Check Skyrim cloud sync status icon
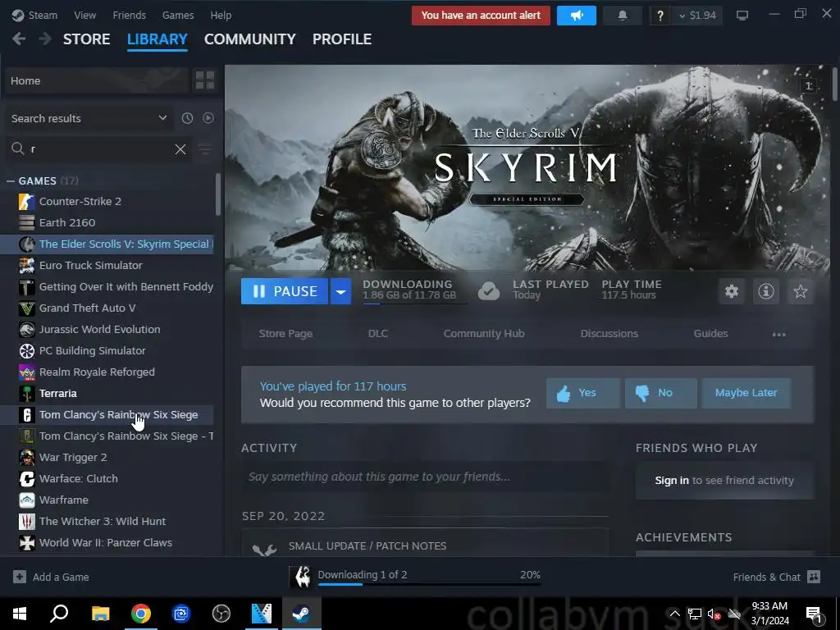 489,291
